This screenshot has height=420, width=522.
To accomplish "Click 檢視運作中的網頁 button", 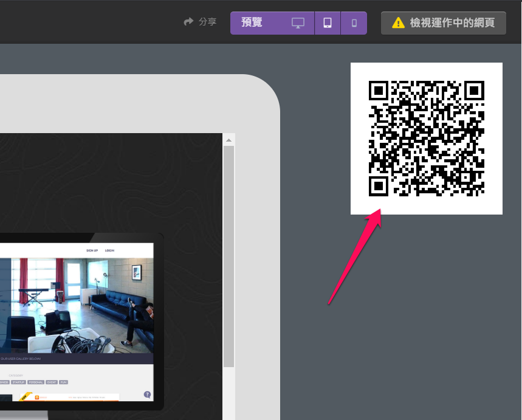I will (444, 23).
